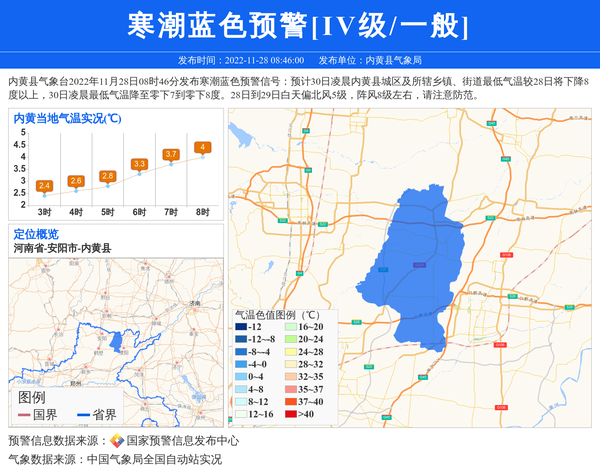Click the 2.8 data label at 5时
The image size is (600, 471).
[107, 176]
